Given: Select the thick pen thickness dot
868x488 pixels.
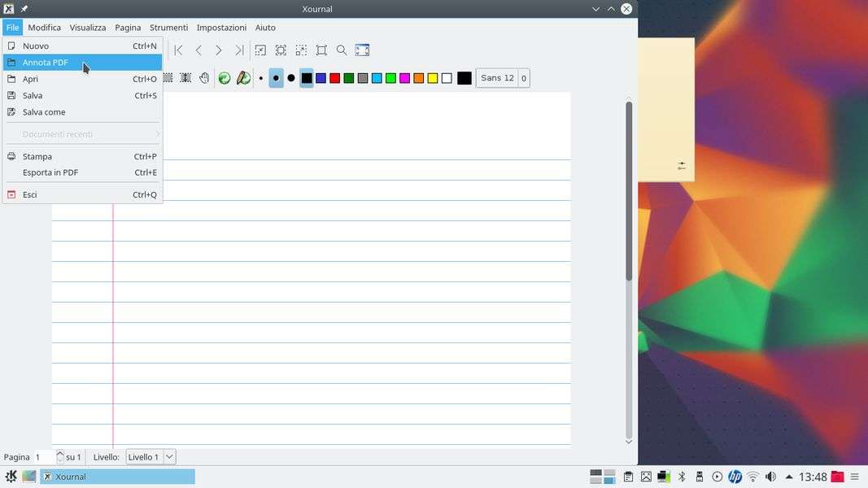Looking at the screenshot, I should [291, 78].
